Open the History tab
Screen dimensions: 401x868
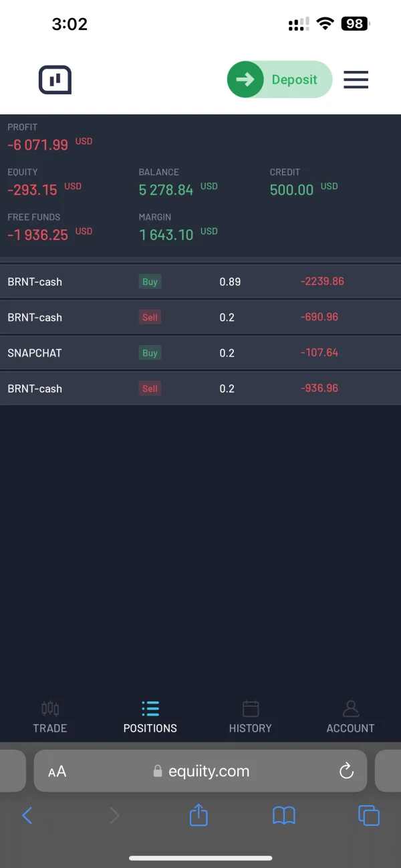coord(250,718)
